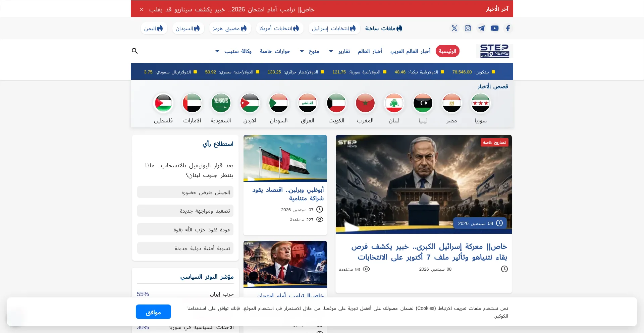Open the العراق flag story

point(308,103)
